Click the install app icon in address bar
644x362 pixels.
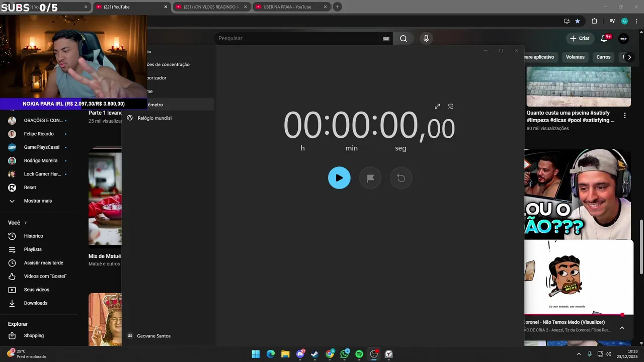(567, 21)
